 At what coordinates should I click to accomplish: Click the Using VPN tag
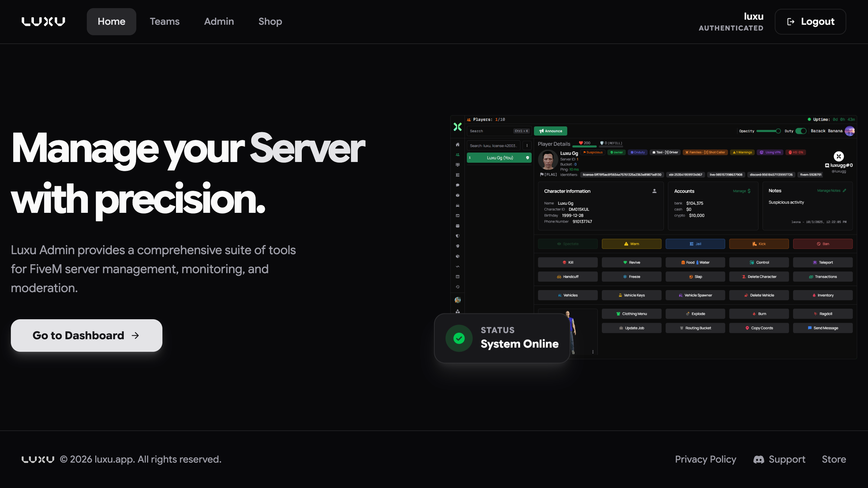tap(770, 152)
